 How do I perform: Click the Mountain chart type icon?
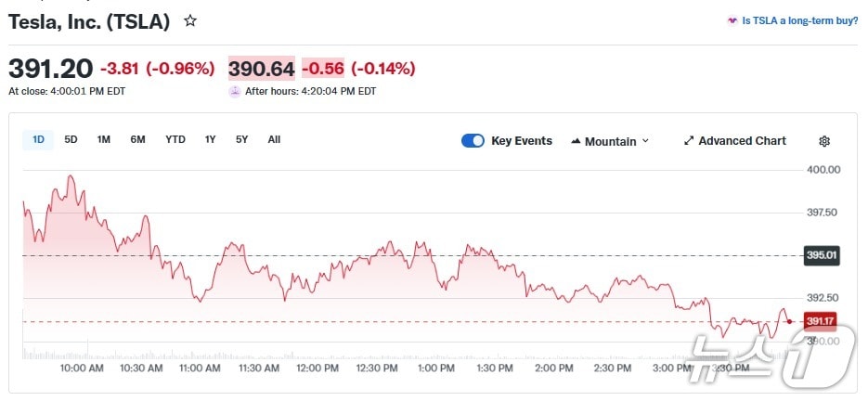[576, 141]
